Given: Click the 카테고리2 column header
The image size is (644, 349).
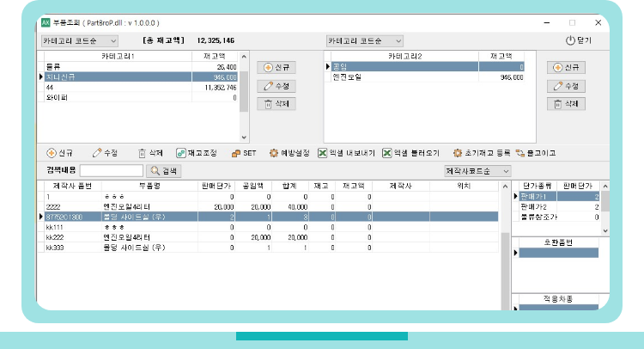Looking at the screenshot, I should [x=405, y=56].
